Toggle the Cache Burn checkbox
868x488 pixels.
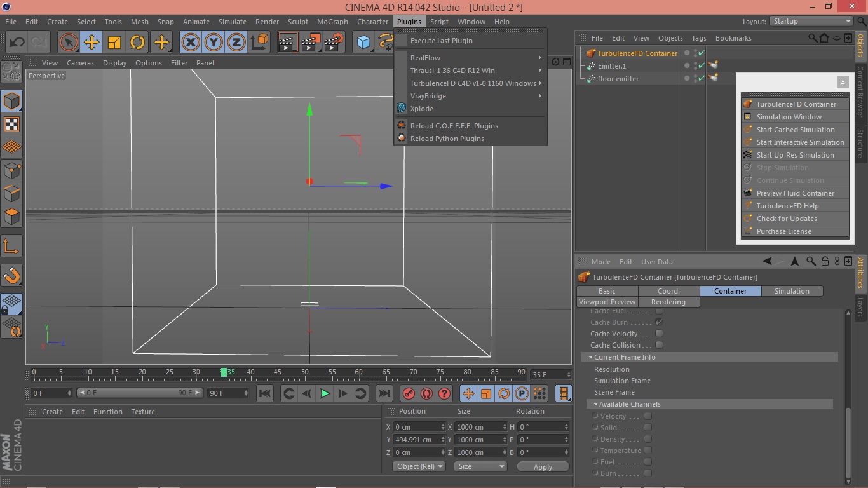[x=659, y=322]
